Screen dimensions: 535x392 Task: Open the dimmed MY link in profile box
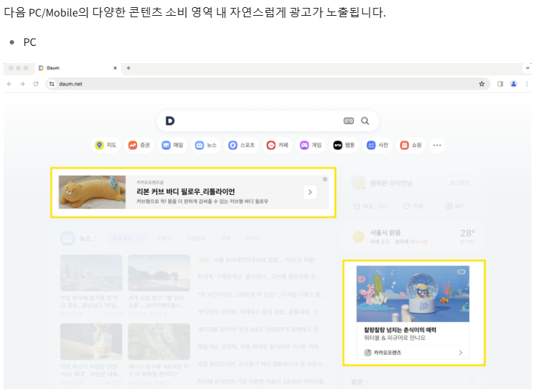tap(455, 206)
